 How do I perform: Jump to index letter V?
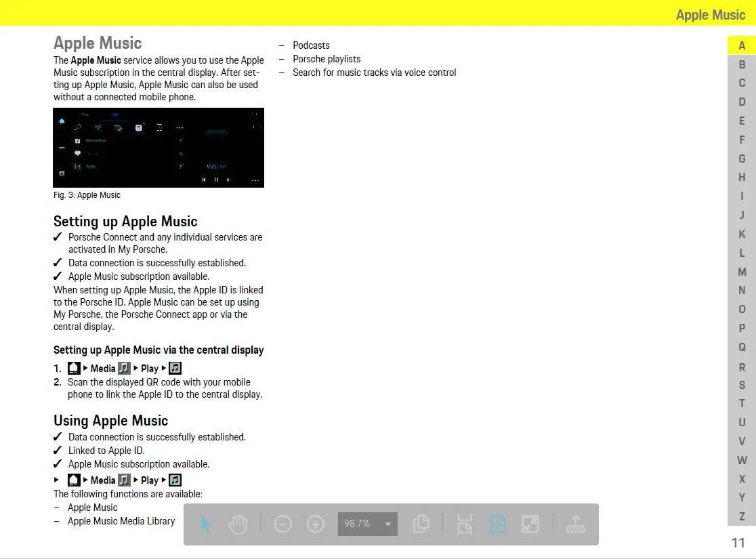pyautogui.click(x=742, y=441)
